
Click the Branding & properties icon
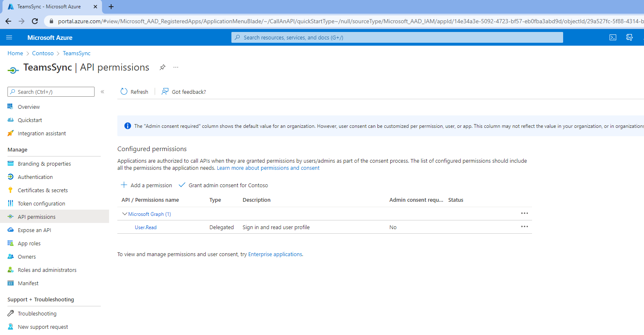click(x=10, y=164)
